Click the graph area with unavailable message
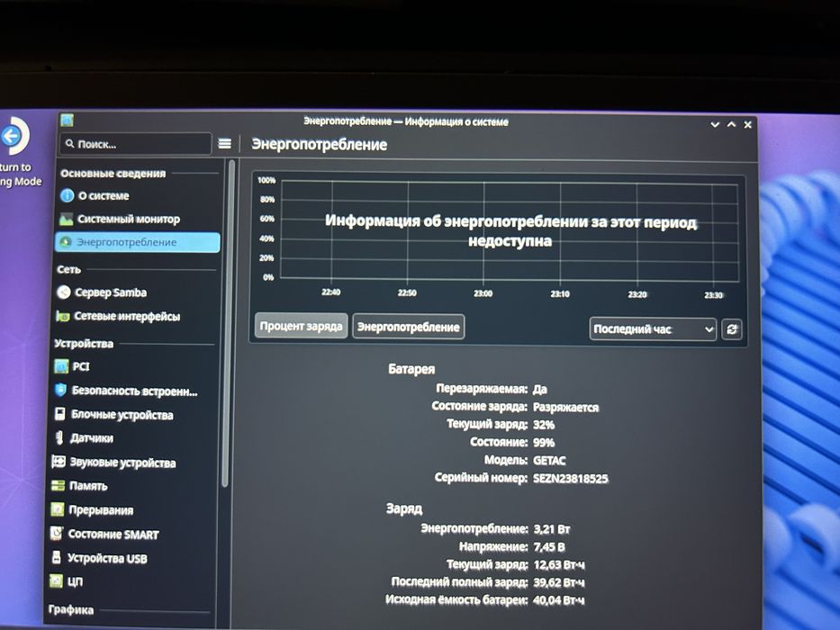 point(509,230)
